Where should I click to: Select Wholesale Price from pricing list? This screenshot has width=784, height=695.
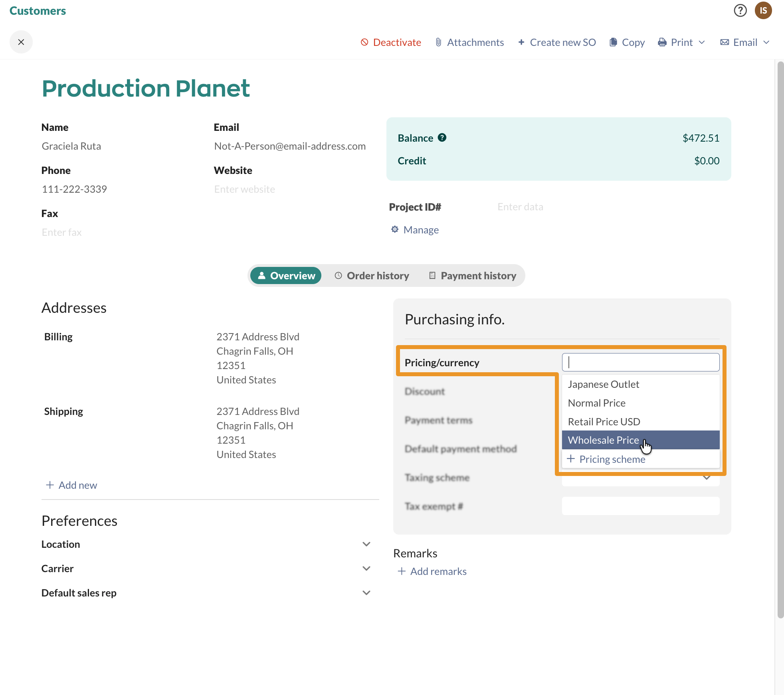click(603, 440)
